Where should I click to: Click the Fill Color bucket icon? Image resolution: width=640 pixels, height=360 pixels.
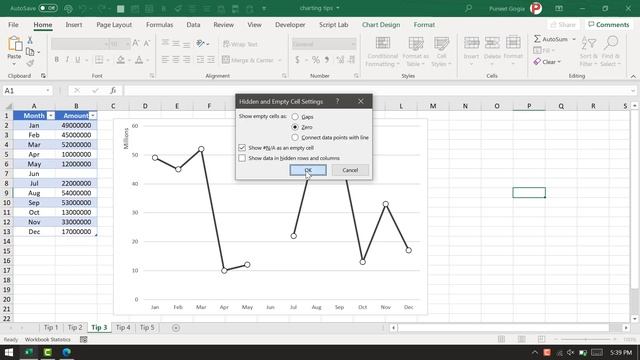tap(120, 60)
